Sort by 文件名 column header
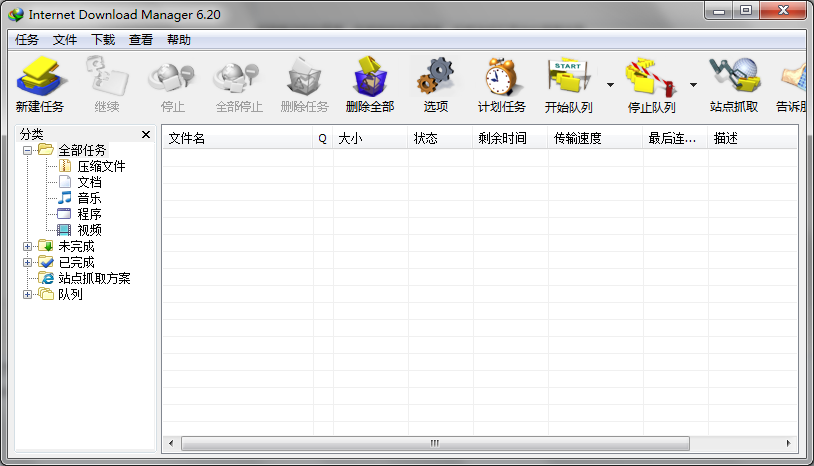This screenshot has height=466, width=814. point(238,139)
